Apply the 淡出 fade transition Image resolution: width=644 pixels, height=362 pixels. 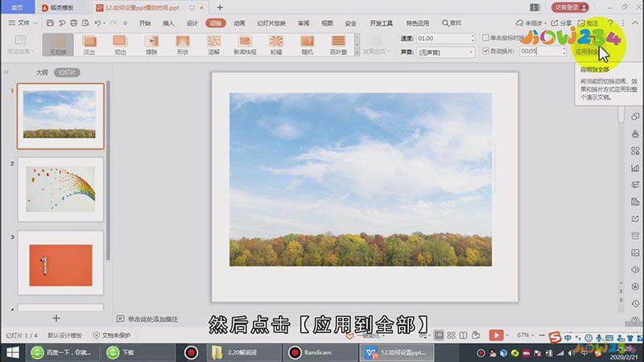(89, 44)
